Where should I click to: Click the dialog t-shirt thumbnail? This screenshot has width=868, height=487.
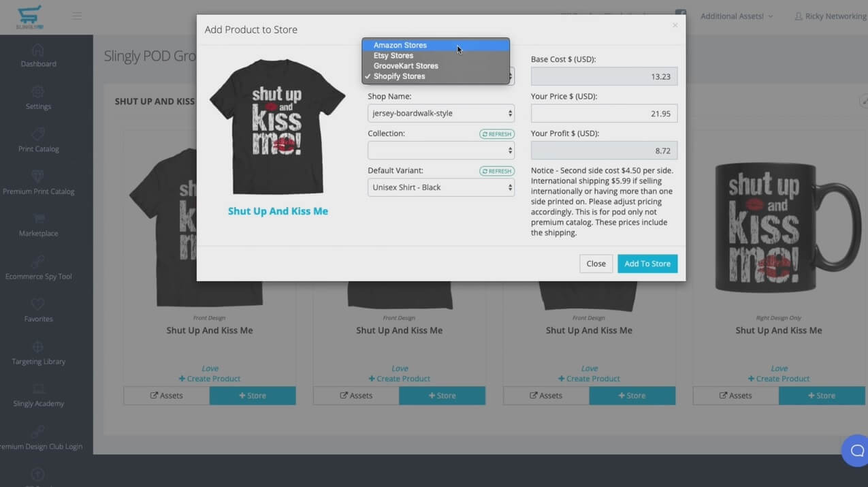pos(278,127)
